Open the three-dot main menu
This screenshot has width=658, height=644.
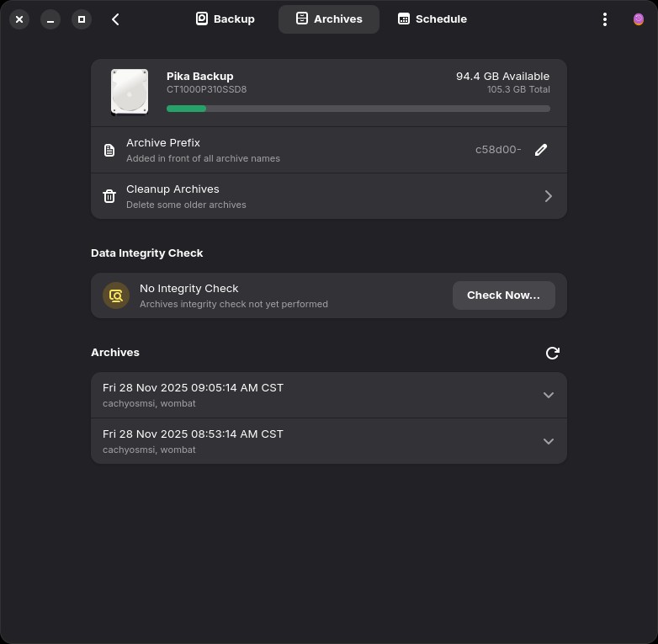tap(604, 19)
